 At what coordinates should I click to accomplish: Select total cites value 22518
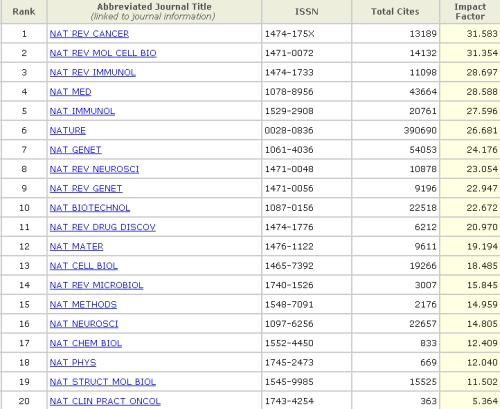(x=423, y=208)
